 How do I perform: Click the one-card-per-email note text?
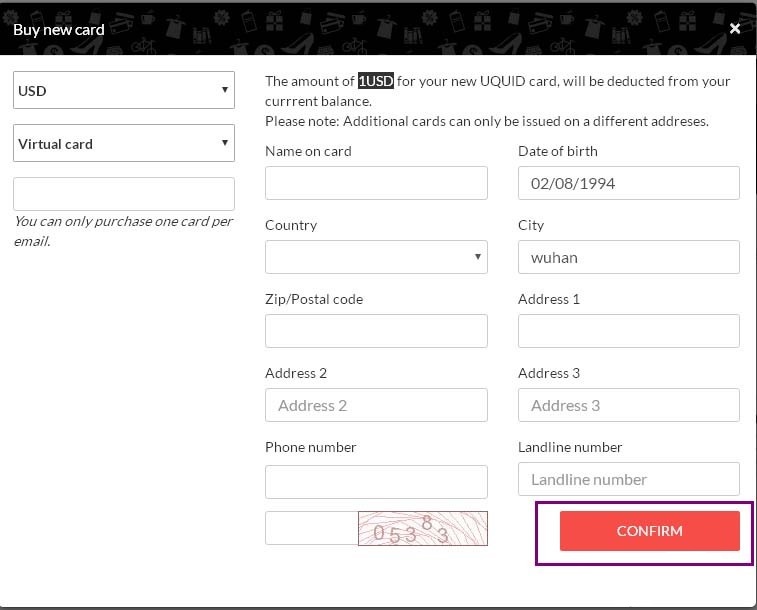click(122, 231)
